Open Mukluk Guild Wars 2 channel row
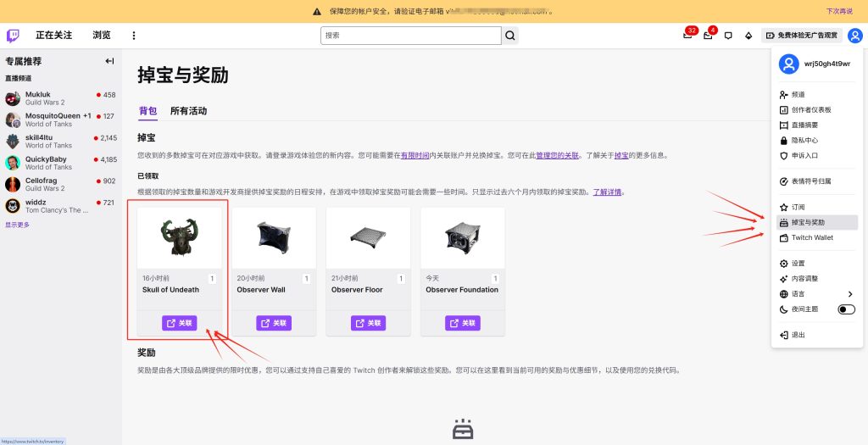The height and width of the screenshot is (445, 868). pyautogui.click(x=61, y=98)
